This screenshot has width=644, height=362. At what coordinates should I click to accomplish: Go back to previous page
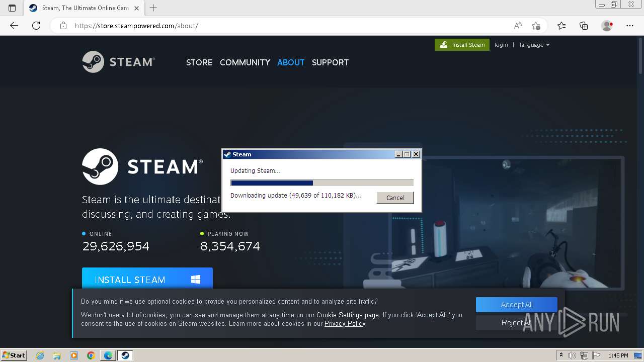coord(14,26)
